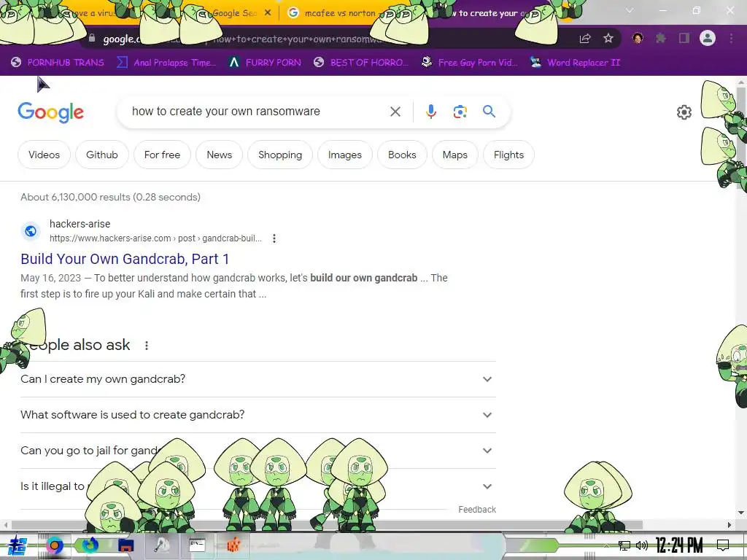Click the hackers-arise globe favicon
The width and height of the screenshot is (747, 560).
[x=31, y=231]
